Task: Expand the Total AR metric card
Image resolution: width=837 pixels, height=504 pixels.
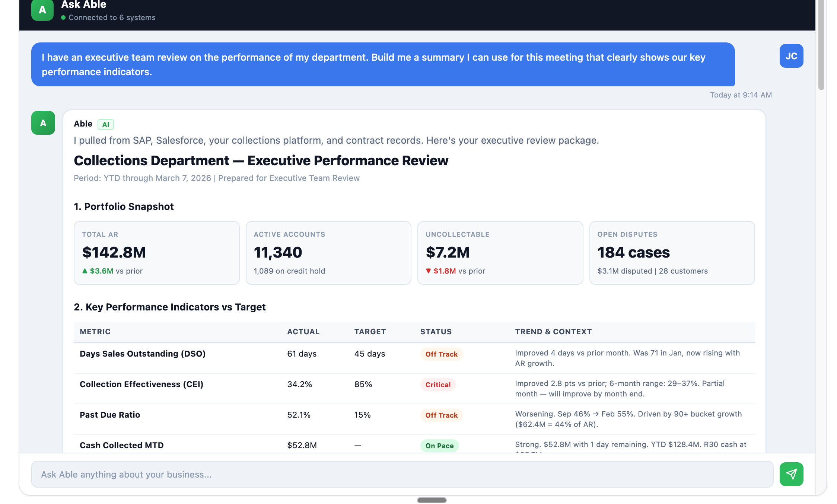Action: 156,253
